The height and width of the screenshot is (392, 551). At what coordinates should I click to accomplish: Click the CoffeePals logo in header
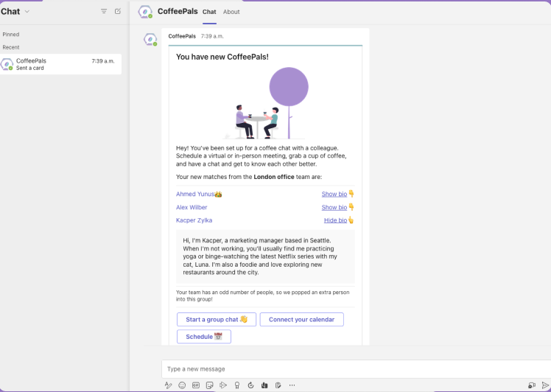pyautogui.click(x=145, y=12)
